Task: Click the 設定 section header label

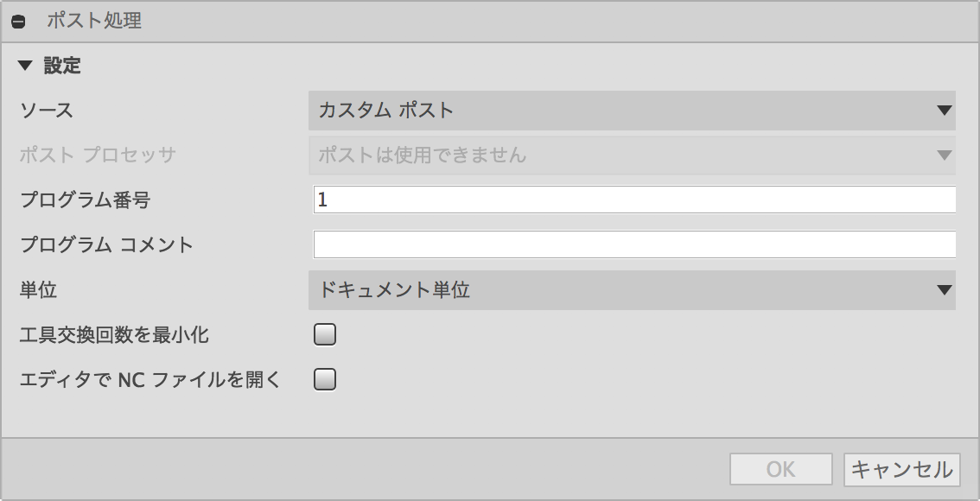Action: pos(62,66)
